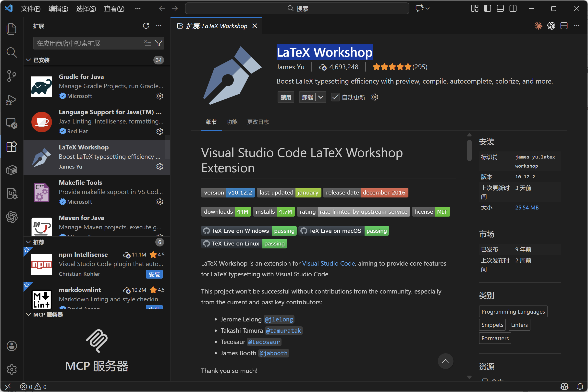Open the Accounts icon in the activity bar
The height and width of the screenshot is (392, 588).
(12, 346)
